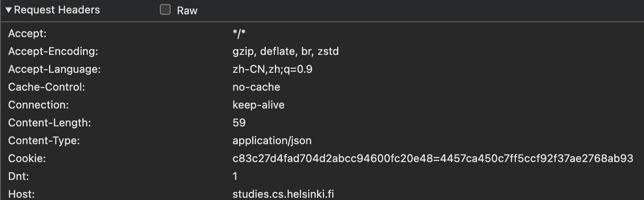Click the long Cookie hash value
Image resolution: width=644 pixels, height=200 pixels.
tap(432, 158)
